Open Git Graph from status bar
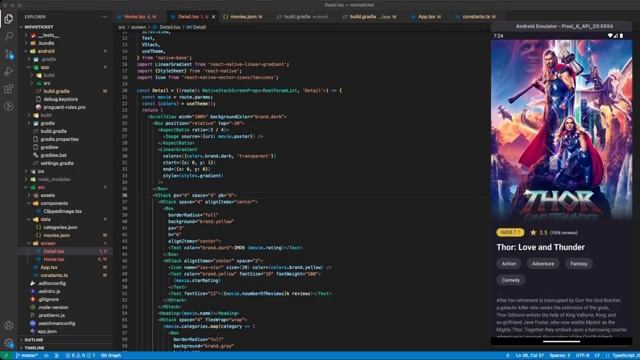This screenshot has width=640, height=360. point(111,356)
